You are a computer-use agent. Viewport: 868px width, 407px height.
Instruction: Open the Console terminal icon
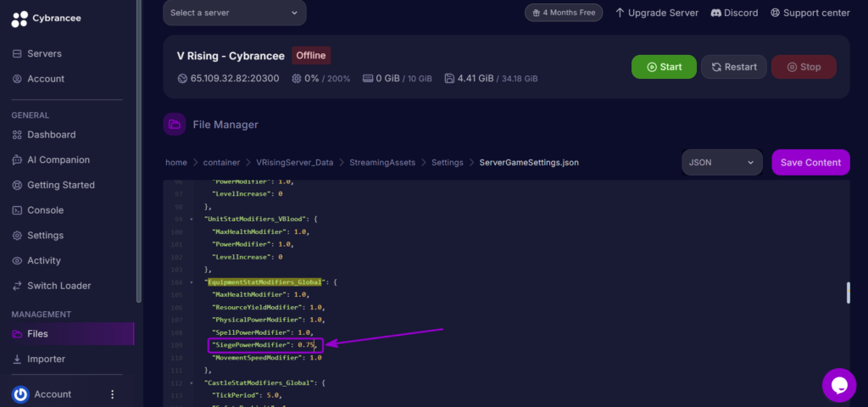(17, 210)
